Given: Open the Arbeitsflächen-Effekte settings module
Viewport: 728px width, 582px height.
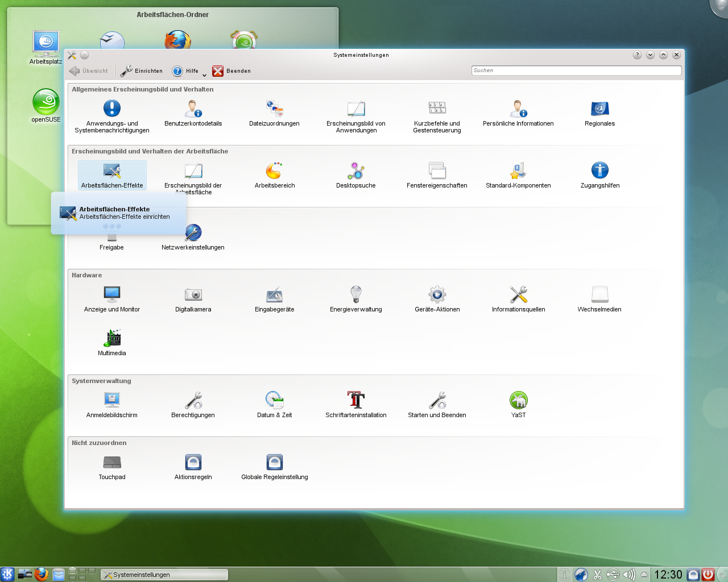Looking at the screenshot, I should tap(112, 171).
